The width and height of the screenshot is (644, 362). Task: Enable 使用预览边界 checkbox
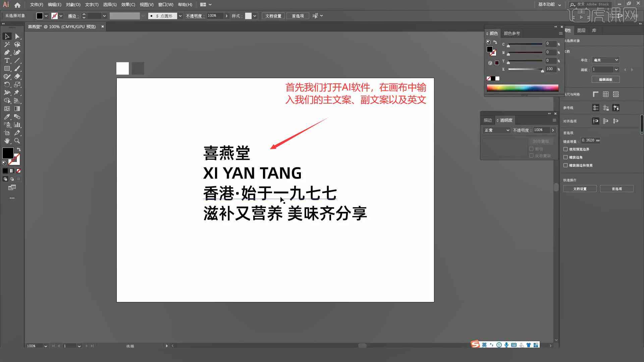(567, 149)
